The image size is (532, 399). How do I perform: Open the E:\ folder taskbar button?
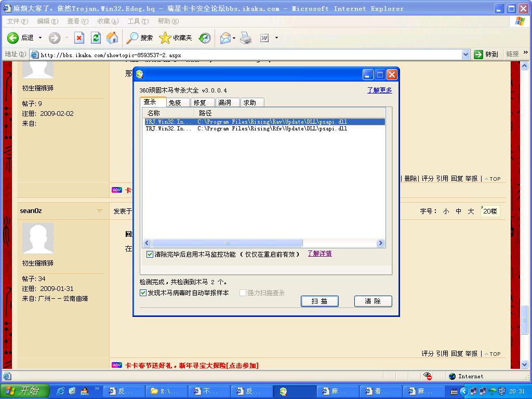pyautogui.click(x=166, y=391)
